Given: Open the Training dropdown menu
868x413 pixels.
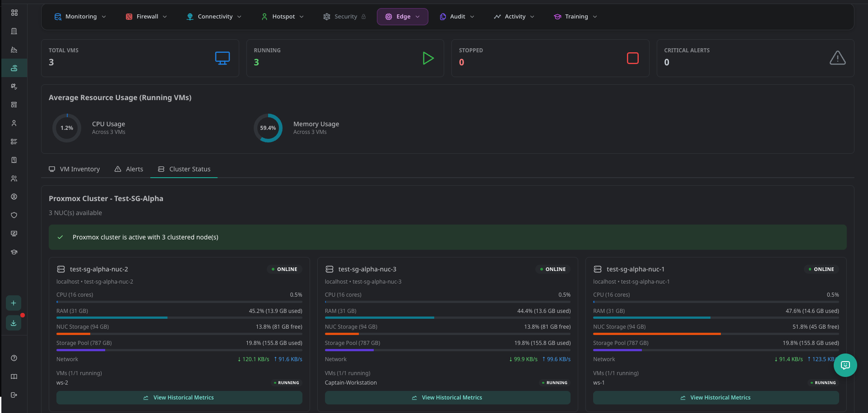Looking at the screenshot, I should point(576,17).
